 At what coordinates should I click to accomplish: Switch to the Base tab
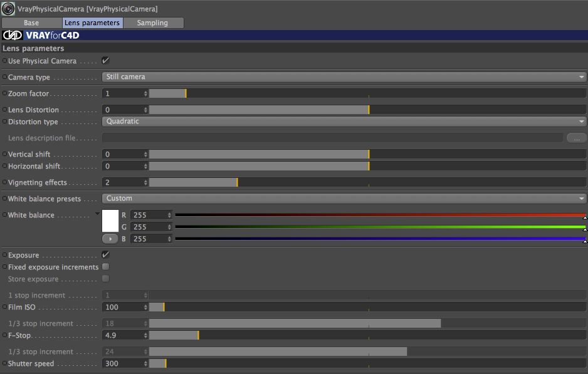31,23
